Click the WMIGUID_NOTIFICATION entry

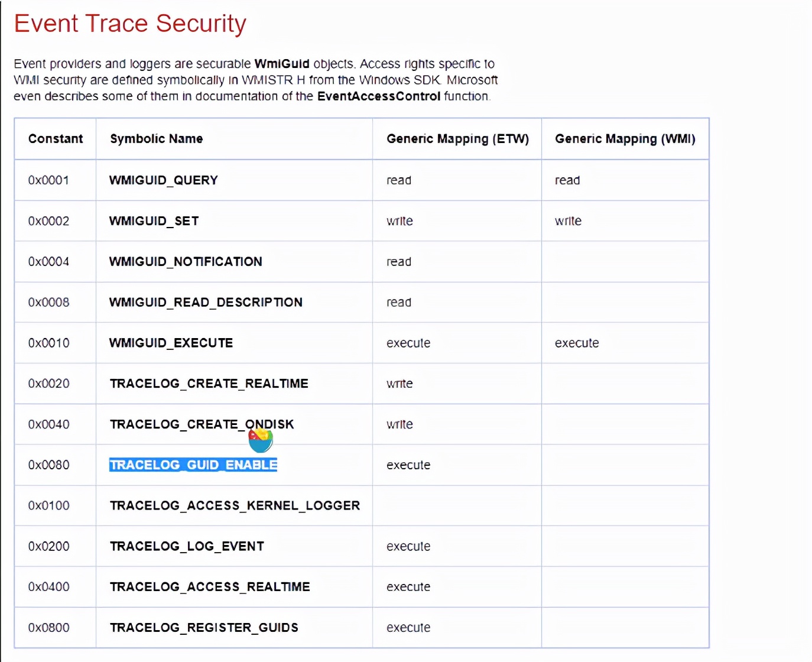coord(186,262)
